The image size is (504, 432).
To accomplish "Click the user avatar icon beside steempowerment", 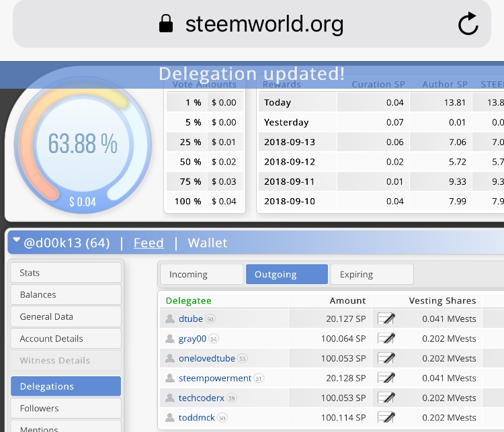I will (x=170, y=378).
